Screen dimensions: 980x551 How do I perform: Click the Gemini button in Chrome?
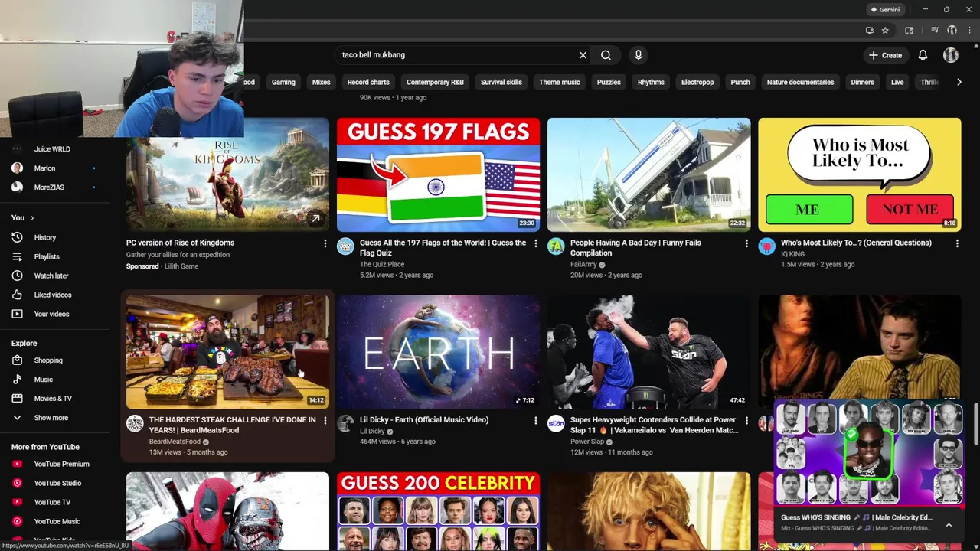tap(885, 10)
